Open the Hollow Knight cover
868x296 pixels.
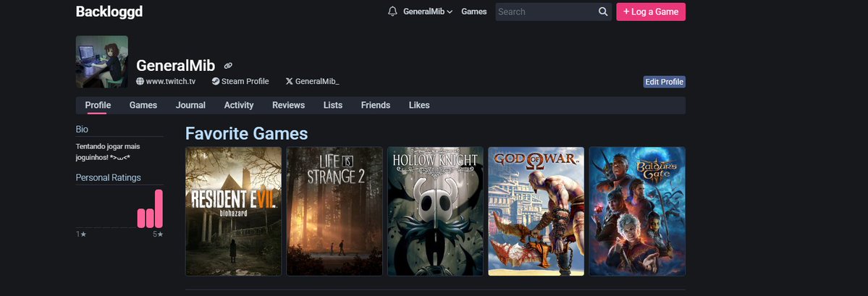coord(435,211)
